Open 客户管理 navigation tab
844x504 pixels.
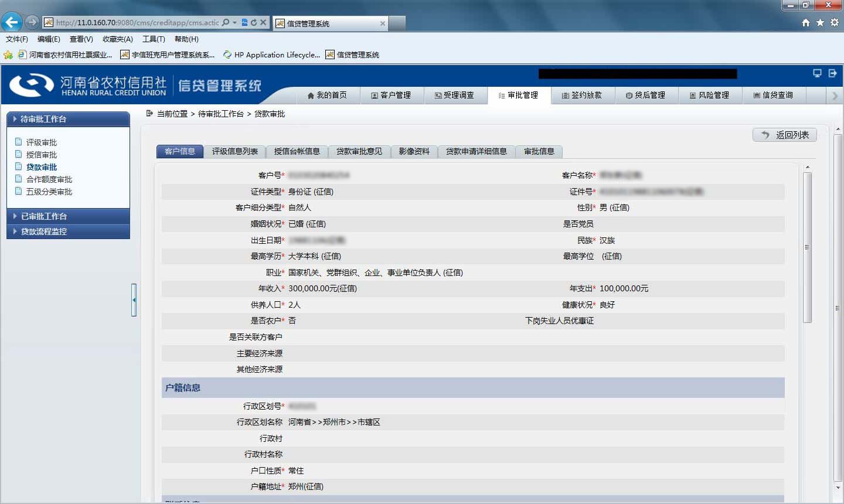(x=391, y=95)
